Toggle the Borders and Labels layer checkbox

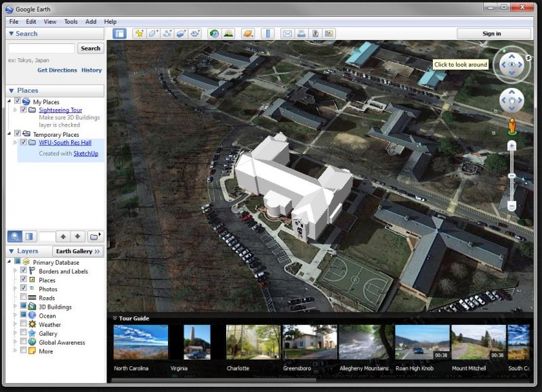tap(24, 270)
